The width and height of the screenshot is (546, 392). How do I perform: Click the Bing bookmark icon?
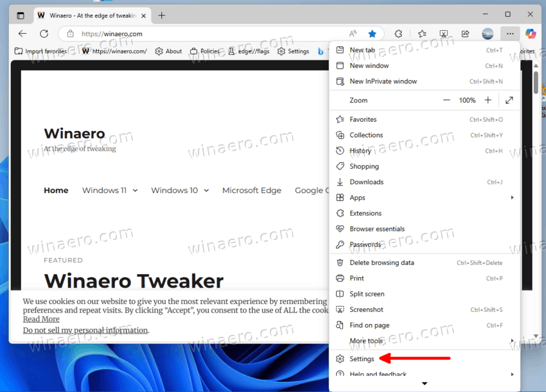321,51
